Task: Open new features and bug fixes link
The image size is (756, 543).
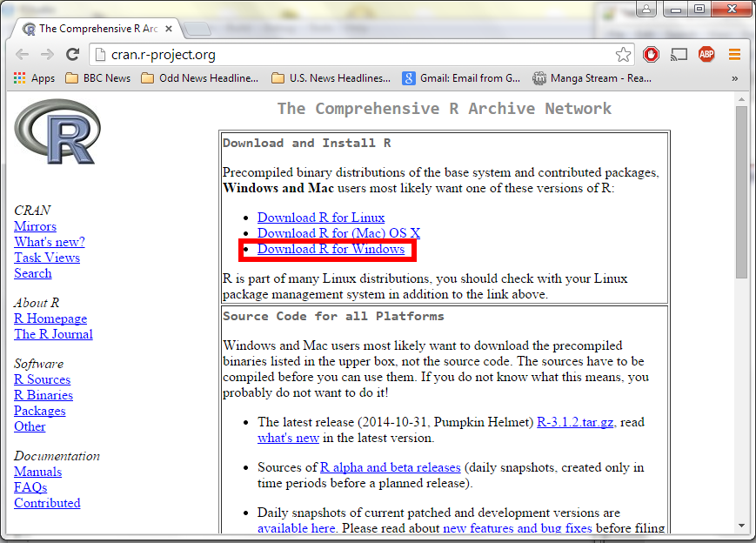Action: click(x=518, y=528)
